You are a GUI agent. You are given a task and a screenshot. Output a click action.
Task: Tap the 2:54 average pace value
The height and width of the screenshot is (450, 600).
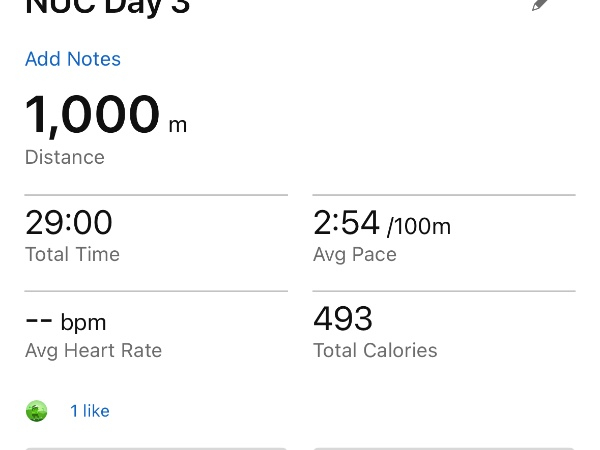[x=346, y=222]
